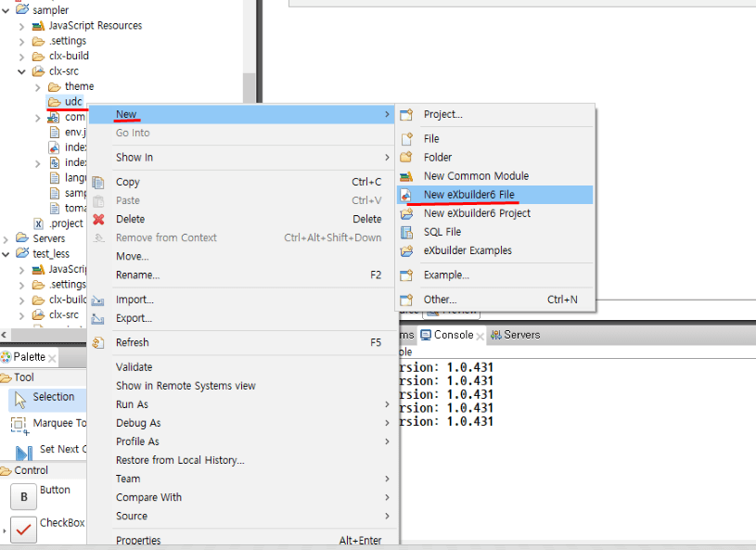Click Rename... in the context menu
The height and width of the screenshot is (550, 756).
[x=137, y=275]
